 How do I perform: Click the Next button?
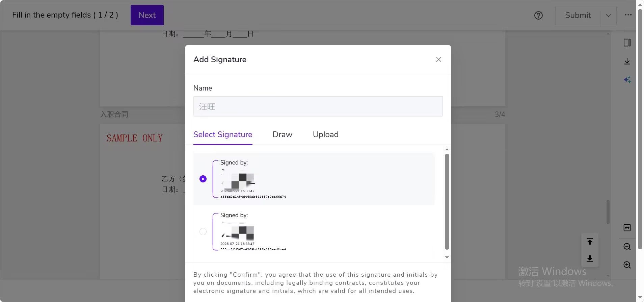147,15
